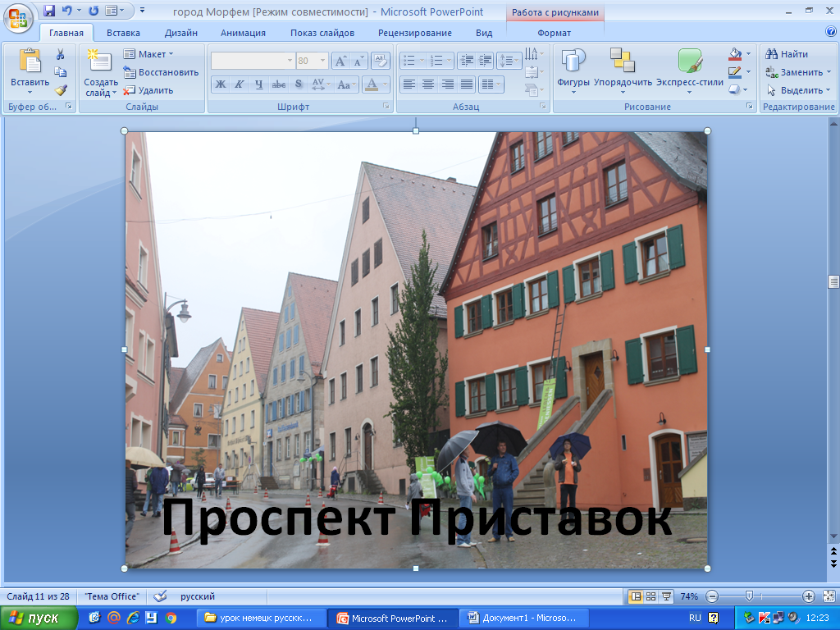840x630 pixels.
Task: Switch to Slide Sorter view
Action: click(651, 596)
